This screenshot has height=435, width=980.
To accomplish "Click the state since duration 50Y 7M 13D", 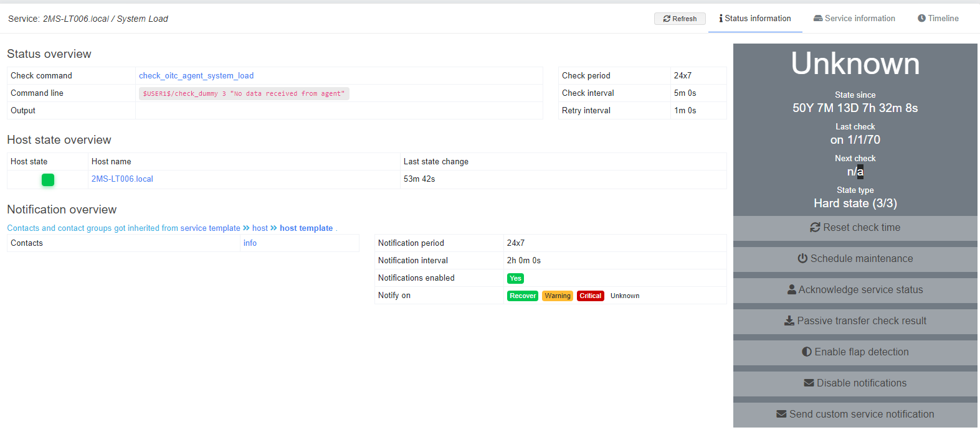I will coord(855,108).
